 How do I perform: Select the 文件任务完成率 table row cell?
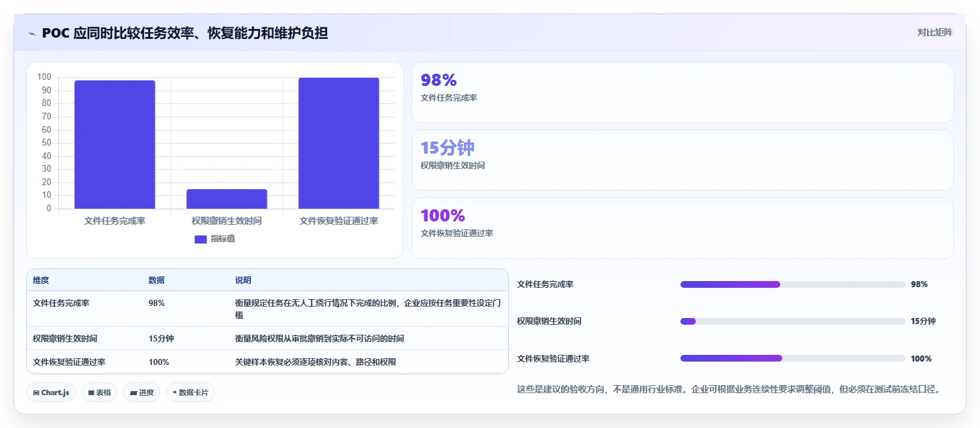pyautogui.click(x=61, y=303)
